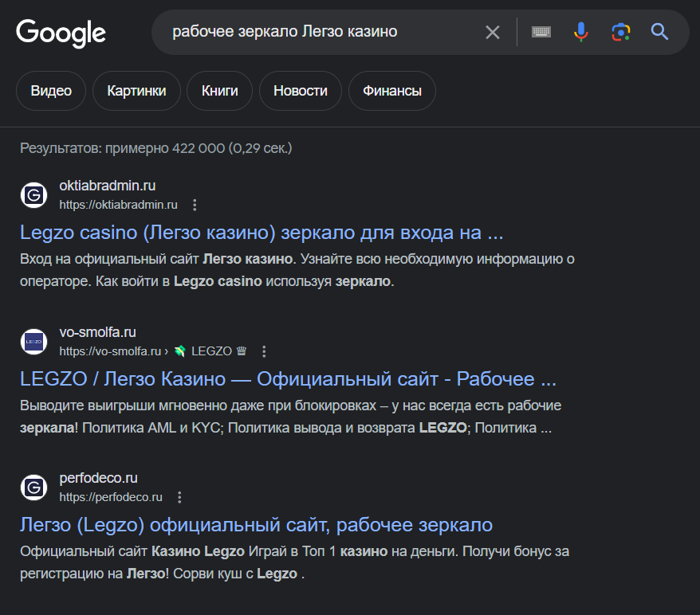
Task: Click the oktiabradmin.ru site favicon
Action: coord(34,195)
